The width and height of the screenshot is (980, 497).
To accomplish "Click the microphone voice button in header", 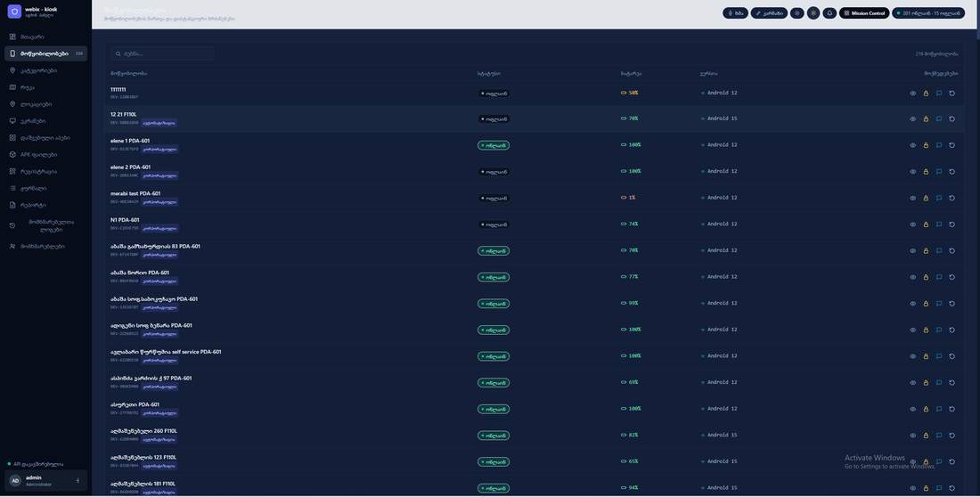I will pyautogui.click(x=735, y=13).
